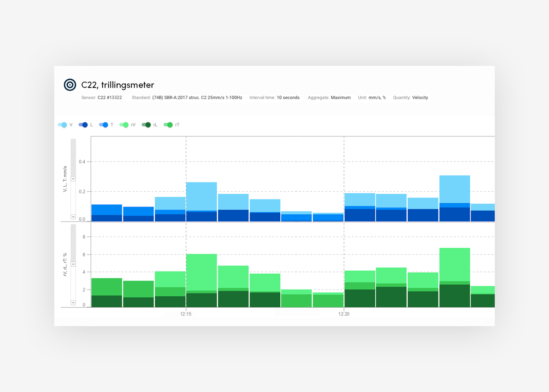
Task: Click upper handle of mm/s axis slider
Action: [x=73, y=179]
